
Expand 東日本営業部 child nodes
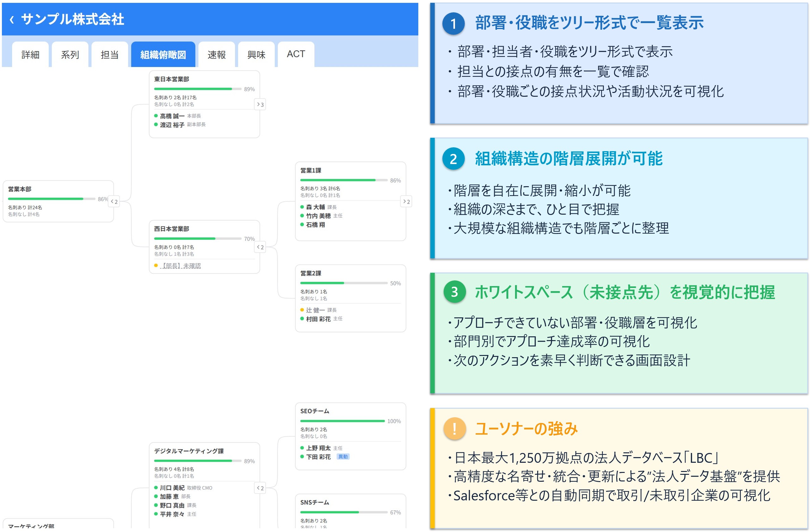click(x=260, y=105)
